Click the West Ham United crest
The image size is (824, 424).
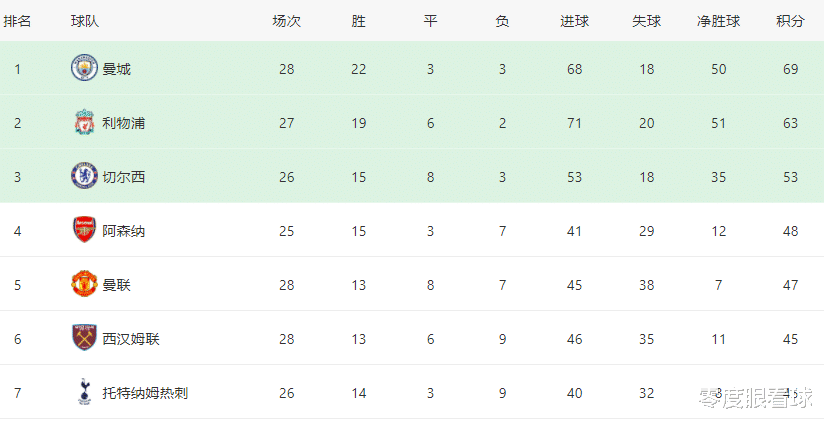click(84, 338)
